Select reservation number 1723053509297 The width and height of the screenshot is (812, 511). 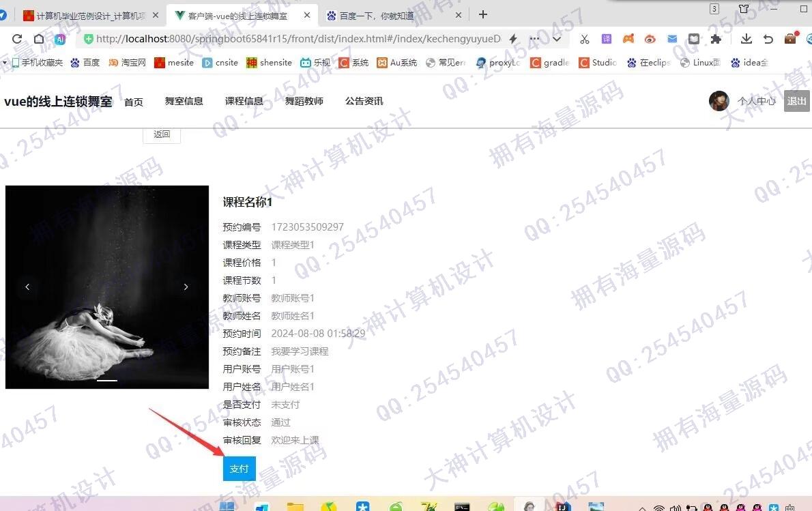coord(308,227)
